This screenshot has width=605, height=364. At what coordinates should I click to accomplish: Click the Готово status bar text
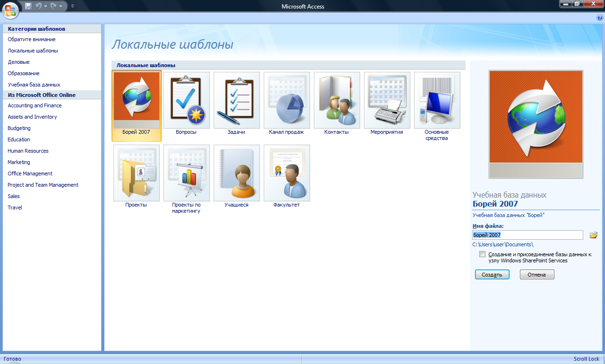pos(12,359)
